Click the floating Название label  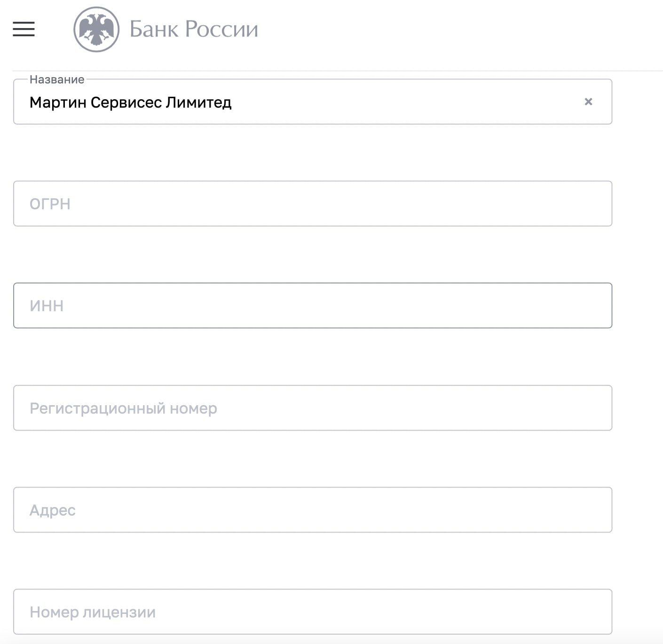click(x=57, y=79)
